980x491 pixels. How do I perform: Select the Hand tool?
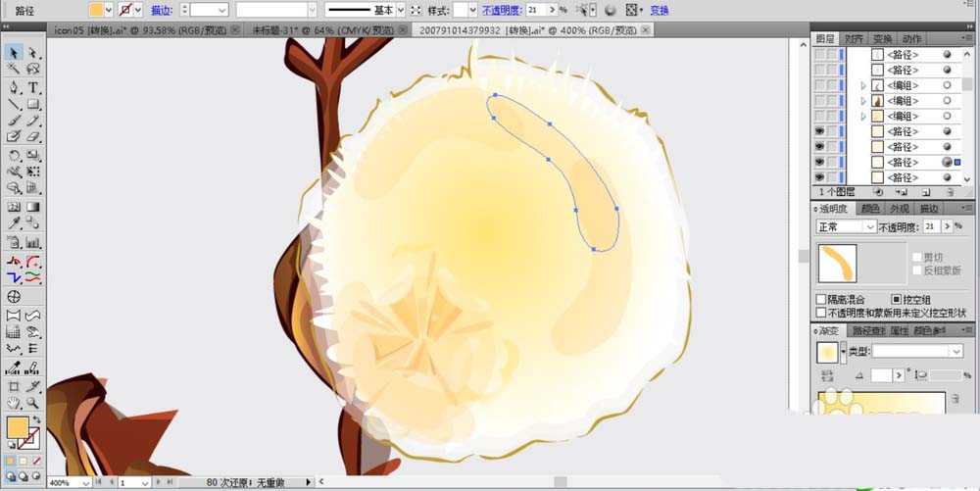tap(15, 402)
